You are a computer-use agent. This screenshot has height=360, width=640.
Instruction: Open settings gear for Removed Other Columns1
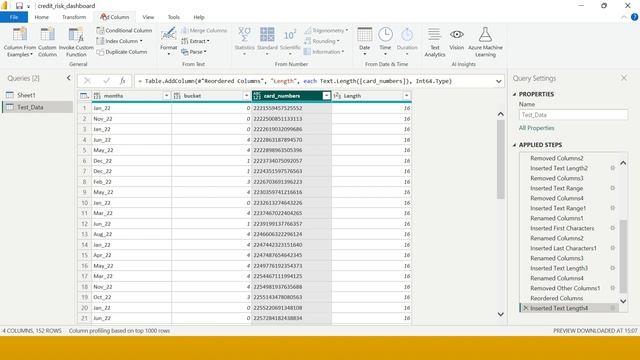pos(612,288)
